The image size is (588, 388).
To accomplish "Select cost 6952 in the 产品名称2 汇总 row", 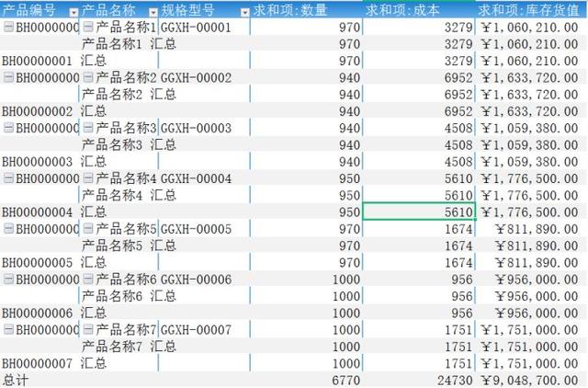I will click(458, 95).
